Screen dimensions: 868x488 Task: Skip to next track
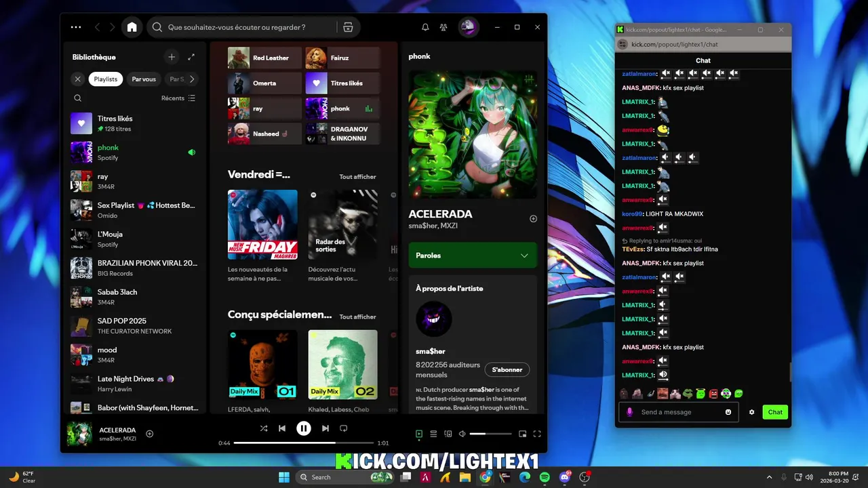click(x=325, y=428)
